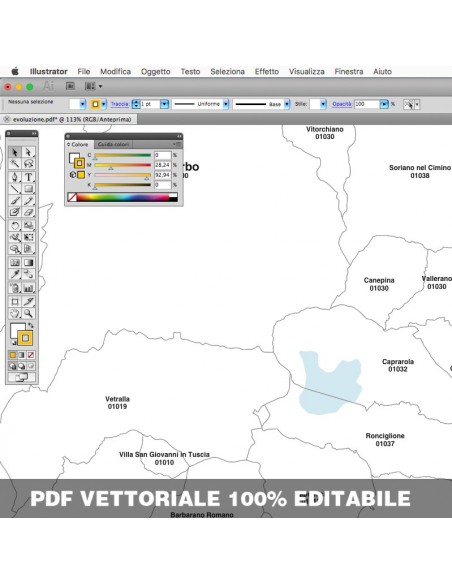The image size is (452, 584).
Task: Select the Lasso tool
Action: [28, 164]
